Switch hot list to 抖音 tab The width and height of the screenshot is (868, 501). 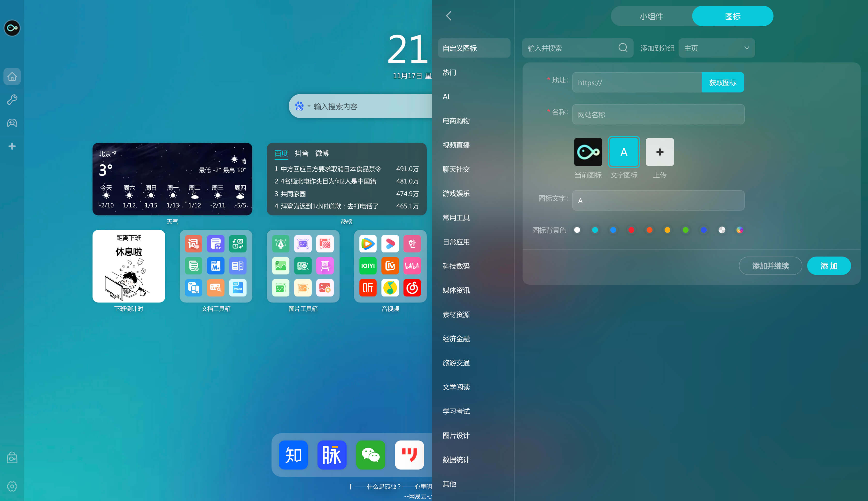click(301, 153)
